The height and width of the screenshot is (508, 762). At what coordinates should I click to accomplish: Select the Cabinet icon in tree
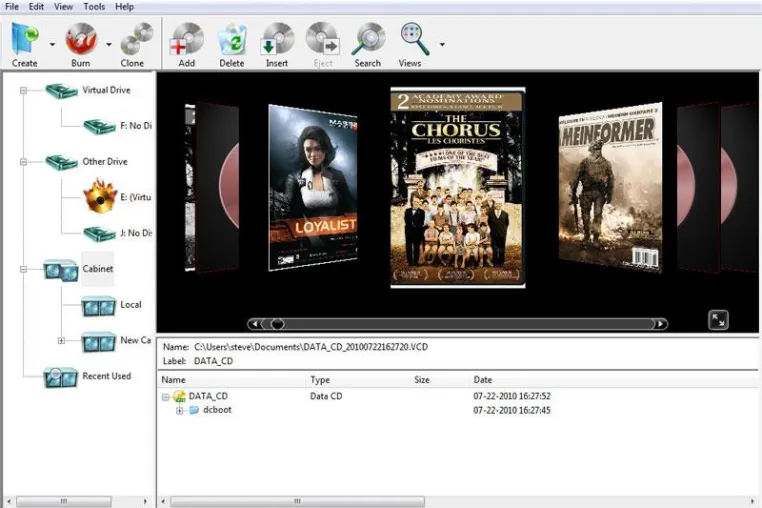61,270
